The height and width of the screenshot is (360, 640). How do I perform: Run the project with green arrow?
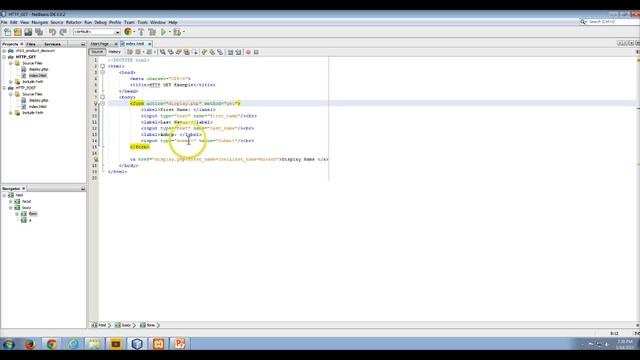pos(164,32)
